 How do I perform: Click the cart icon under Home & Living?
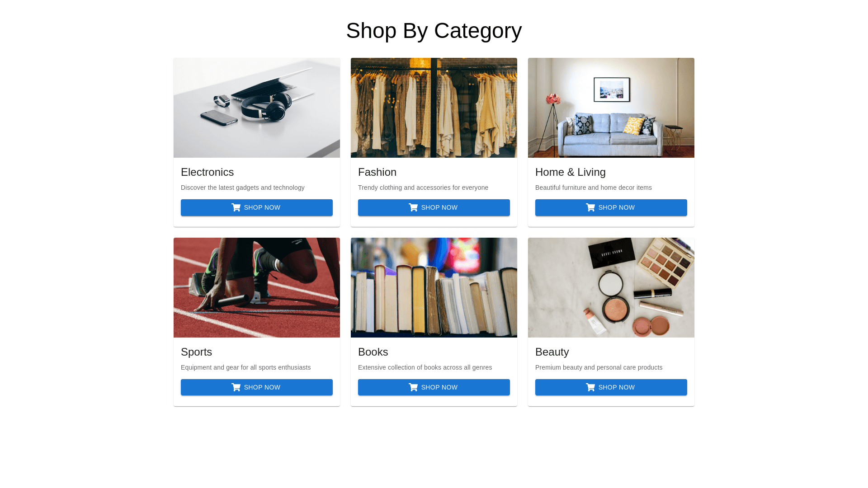tap(590, 207)
